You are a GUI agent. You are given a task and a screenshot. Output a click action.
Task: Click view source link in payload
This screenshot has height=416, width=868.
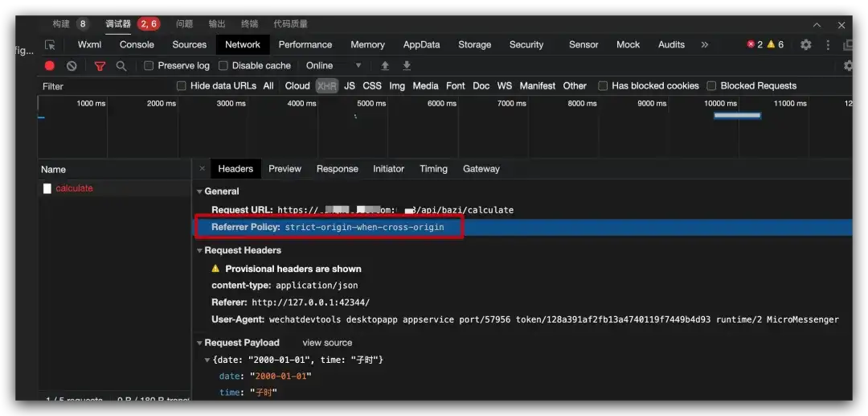pos(327,343)
